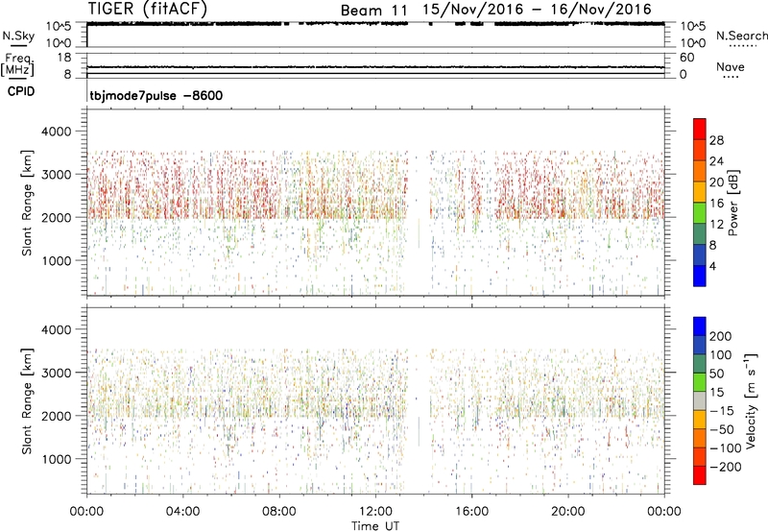Click the 15/Nov/2016 – 16/Nov/2016 date range

538,10
